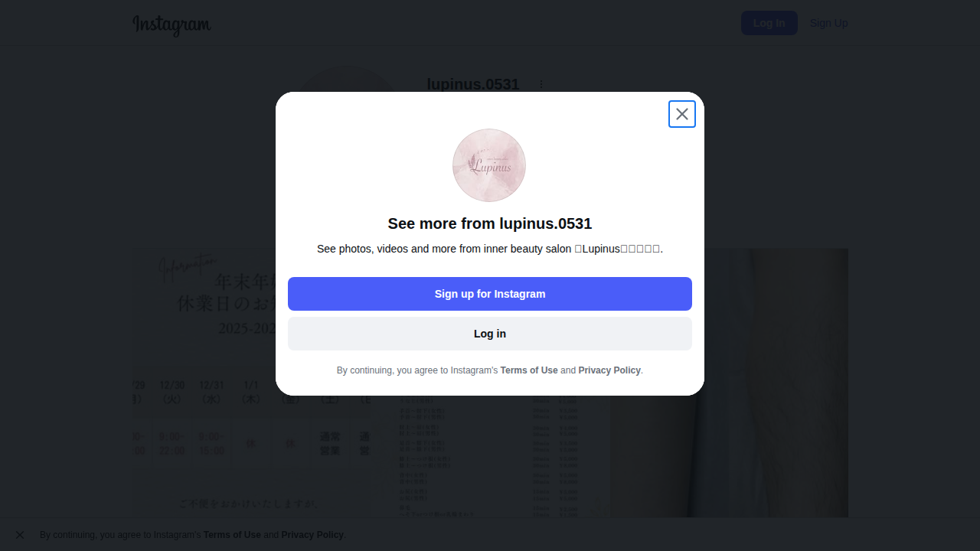
Task: Open Privacy Policy inside the dialog
Action: tap(609, 370)
